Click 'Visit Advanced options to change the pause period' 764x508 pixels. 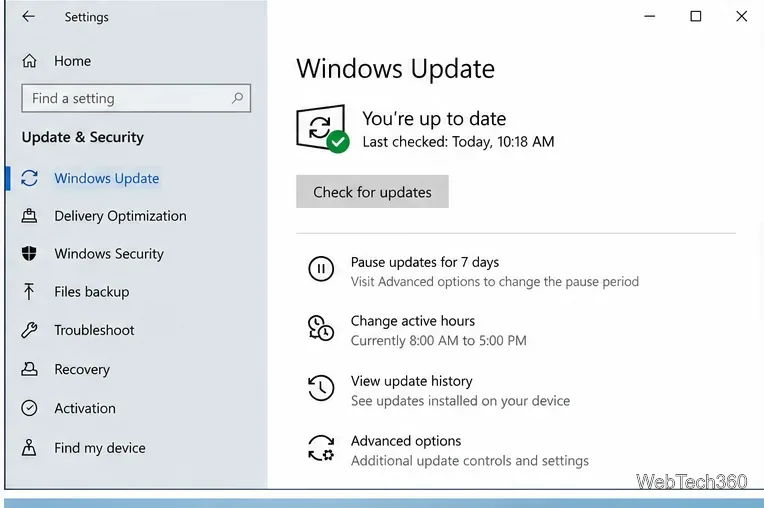[495, 282]
